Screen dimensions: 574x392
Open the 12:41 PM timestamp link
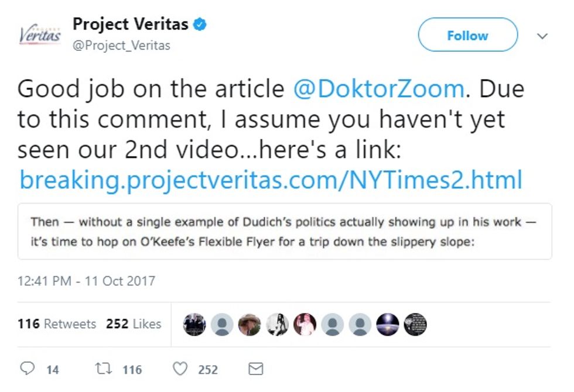(86, 281)
